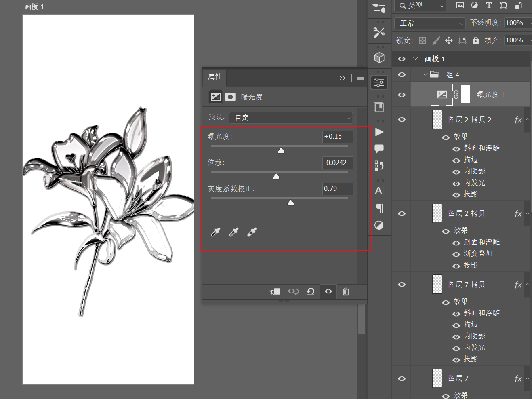Lock all padlock icon
The width and height of the screenshot is (532, 399).
[476, 40]
